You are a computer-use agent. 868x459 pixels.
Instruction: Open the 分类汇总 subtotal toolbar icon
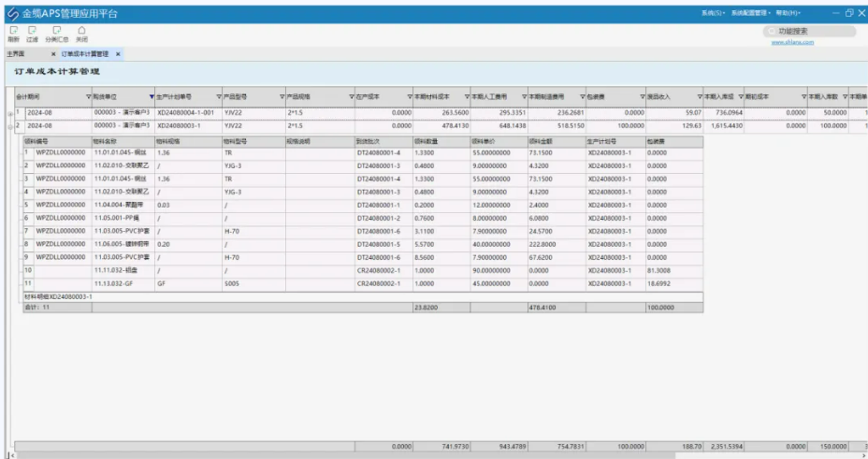click(56, 31)
